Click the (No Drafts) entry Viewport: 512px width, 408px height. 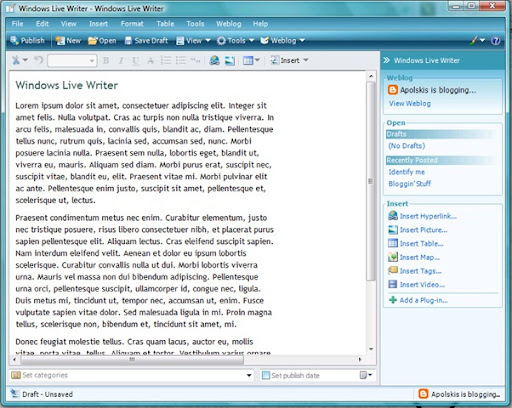[x=407, y=146]
